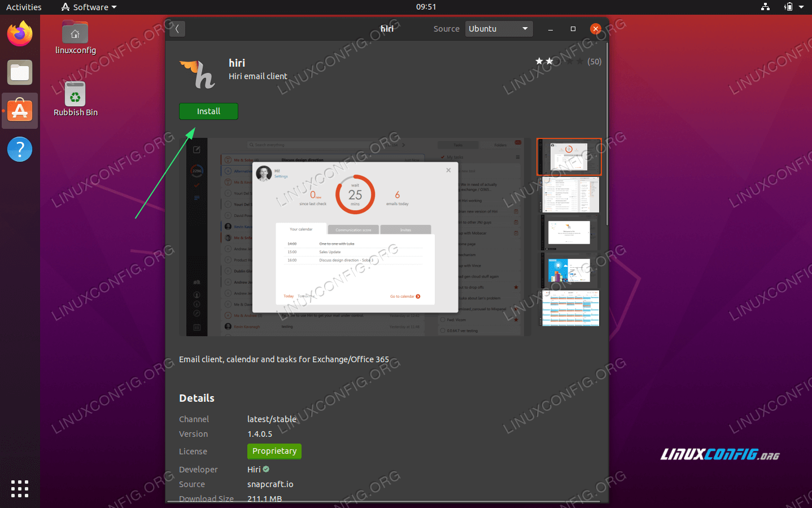Open the Help icon in dock
Image resolution: width=812 pixels, height=508 pixels.
pos(20,150)
